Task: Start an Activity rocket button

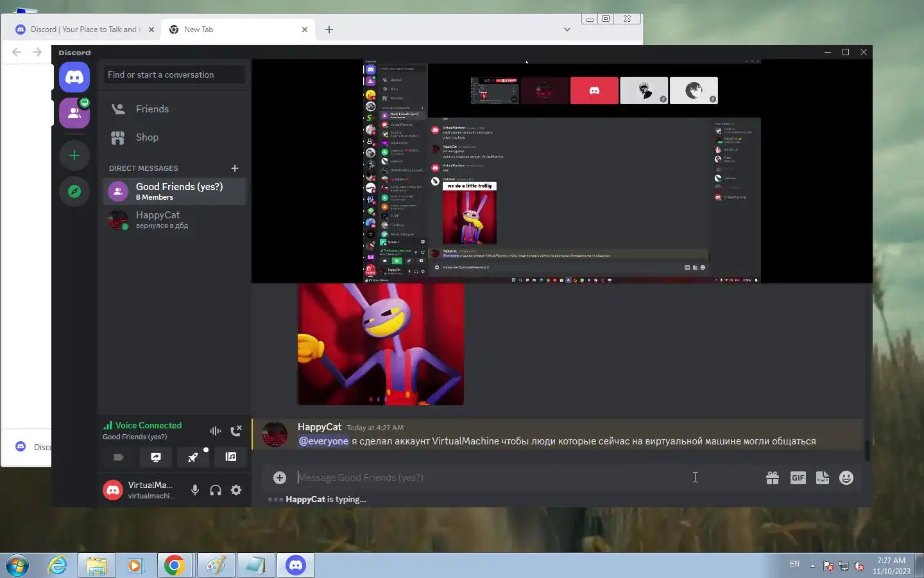Action: click(x=193, y=457)
